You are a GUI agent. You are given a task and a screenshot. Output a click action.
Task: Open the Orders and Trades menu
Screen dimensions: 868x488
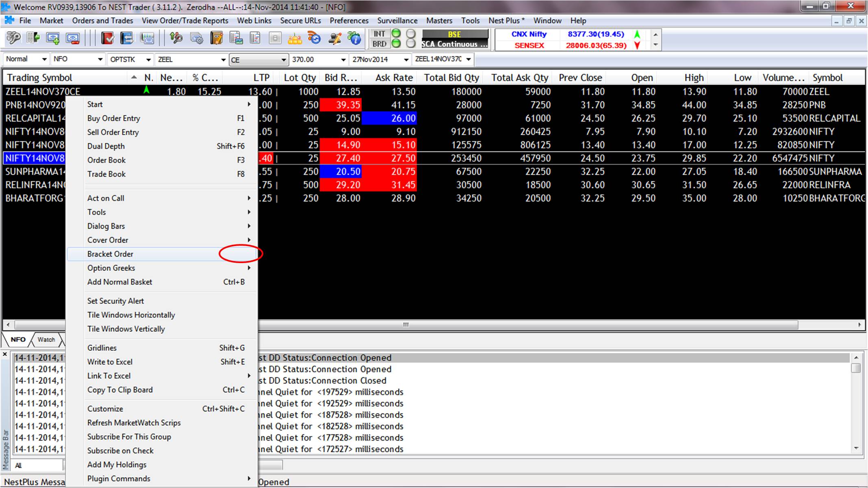point(102,21)
